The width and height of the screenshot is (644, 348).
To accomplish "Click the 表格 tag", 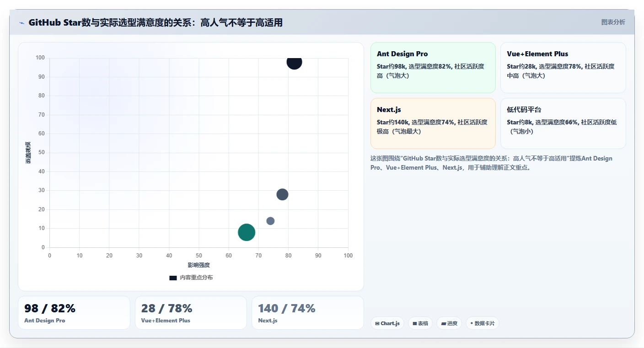I will tap(420, 323).
